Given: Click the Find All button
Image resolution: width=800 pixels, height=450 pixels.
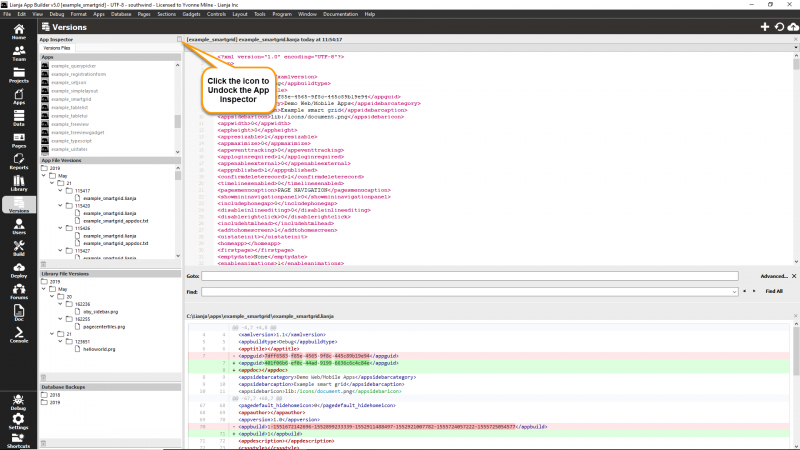Looking at the screenshot, I should pyautogui.click(x=774, y=291).
